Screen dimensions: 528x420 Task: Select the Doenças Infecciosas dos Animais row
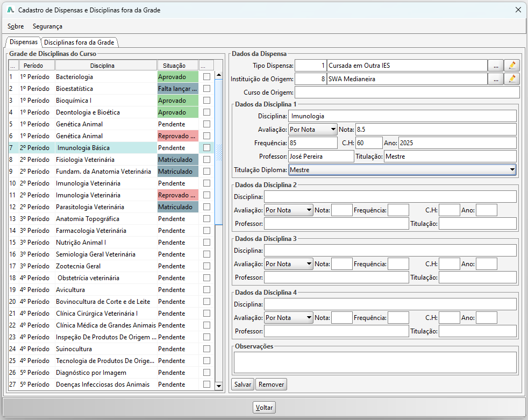[111, 385]
